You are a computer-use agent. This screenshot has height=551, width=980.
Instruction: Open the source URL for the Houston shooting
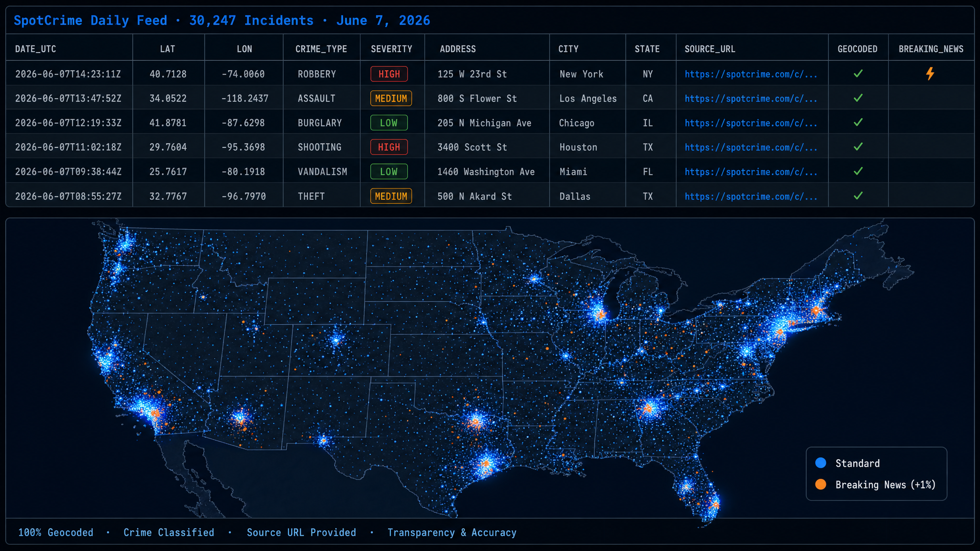(751, 147)
